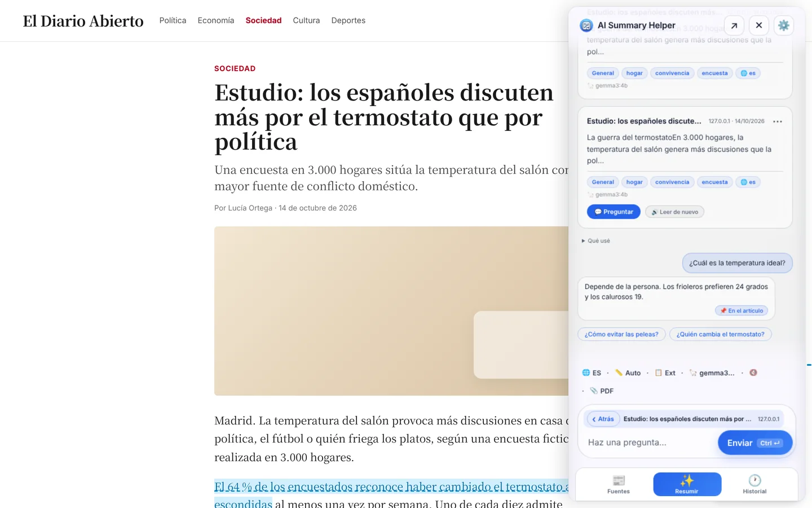Screen dimensions: 812x508
Task: Go back with the Atrás button
Action: click(603, 419)
